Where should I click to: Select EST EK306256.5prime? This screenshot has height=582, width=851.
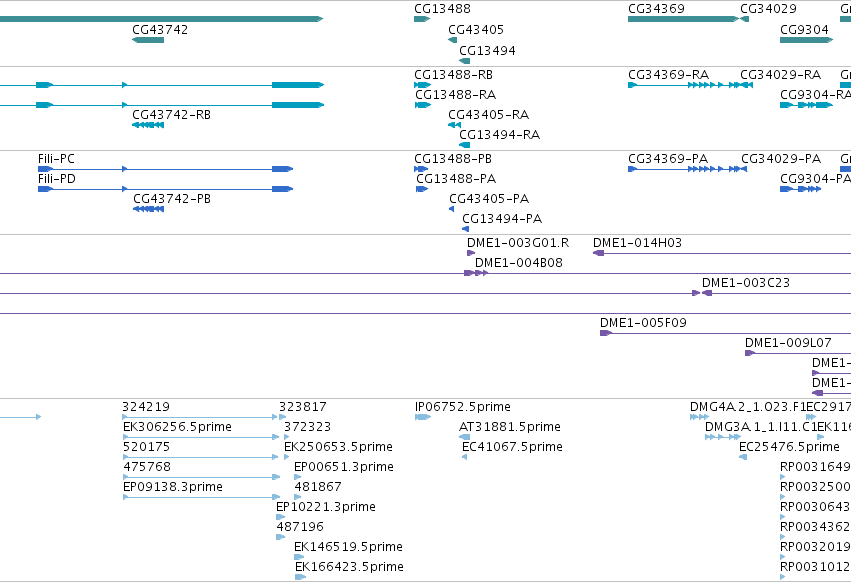pyautogui.click(x=201, y=437)
